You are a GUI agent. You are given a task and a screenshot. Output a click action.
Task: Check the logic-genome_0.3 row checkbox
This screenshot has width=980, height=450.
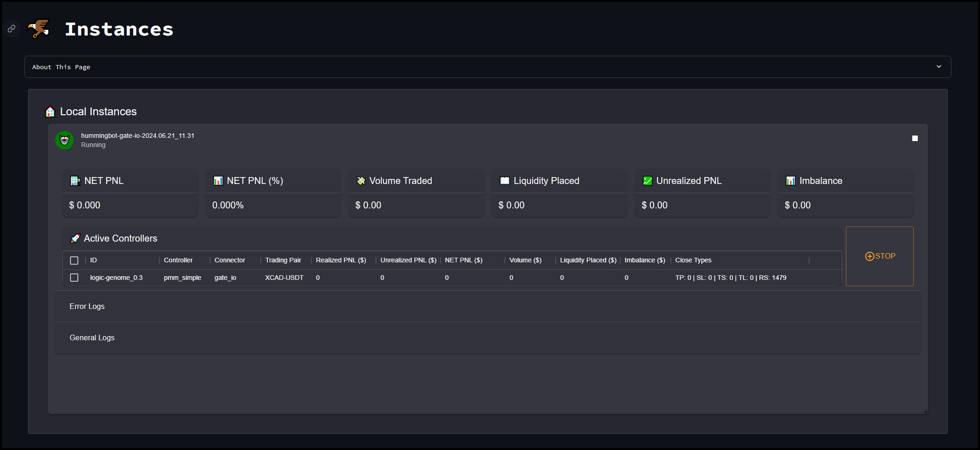(x=74, y=278)
